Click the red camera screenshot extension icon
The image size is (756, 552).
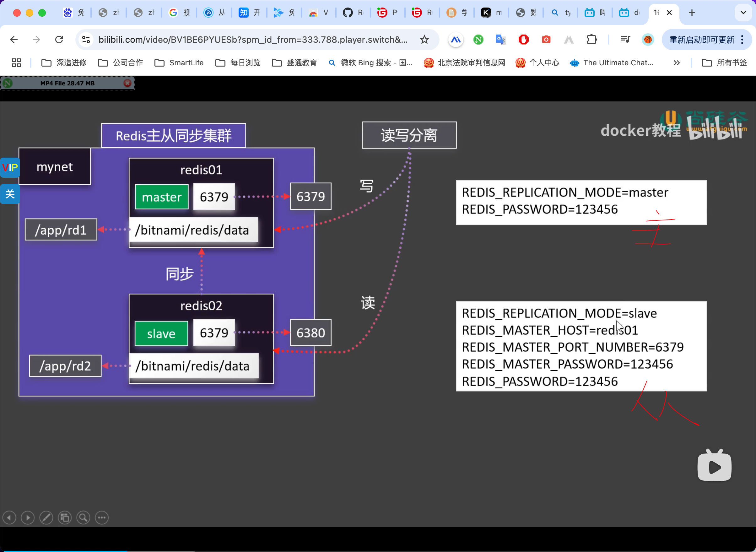coord(546,40)
